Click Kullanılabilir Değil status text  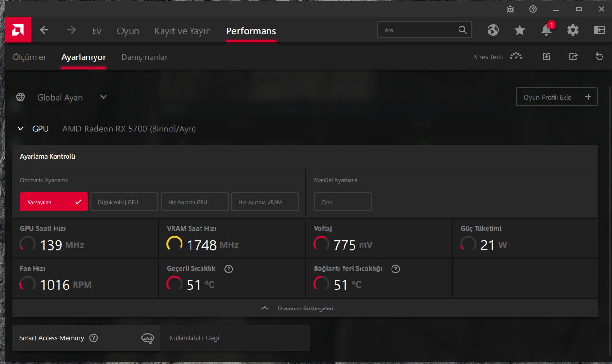pyautogui.click(x=195, y=338)
